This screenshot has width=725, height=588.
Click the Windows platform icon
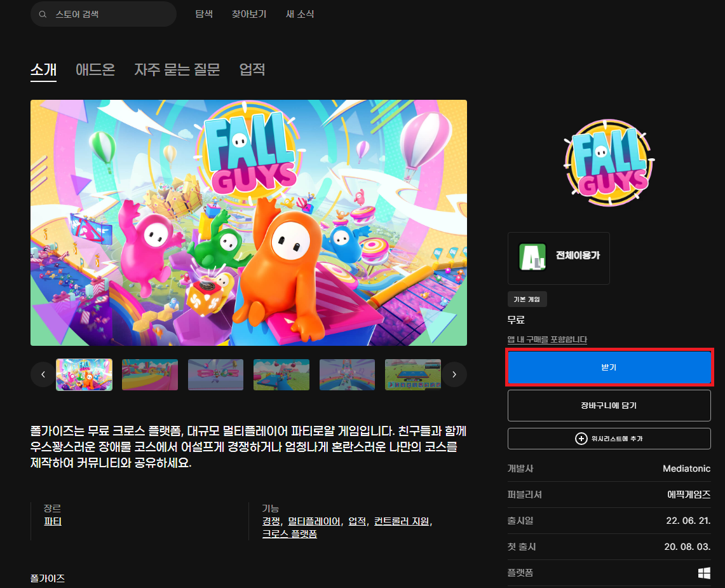pyautogui.click(x=704, y=573)
